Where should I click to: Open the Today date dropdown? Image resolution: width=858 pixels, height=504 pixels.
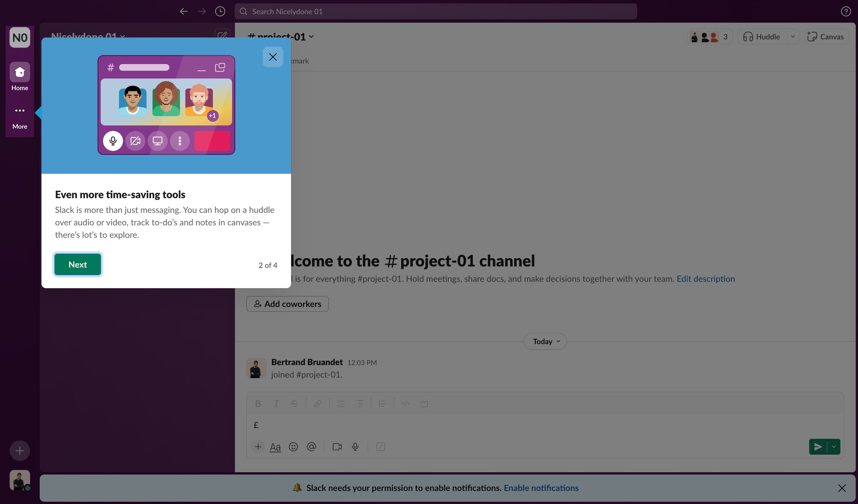545,341
